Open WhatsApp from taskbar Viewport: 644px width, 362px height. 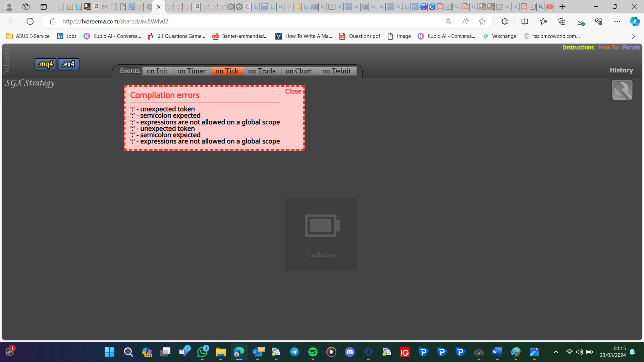click(x=202, y=352)
